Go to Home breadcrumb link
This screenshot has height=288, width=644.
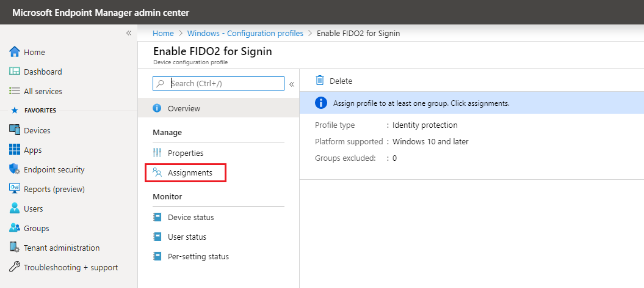pyautogui.click(x=163, y=33)
